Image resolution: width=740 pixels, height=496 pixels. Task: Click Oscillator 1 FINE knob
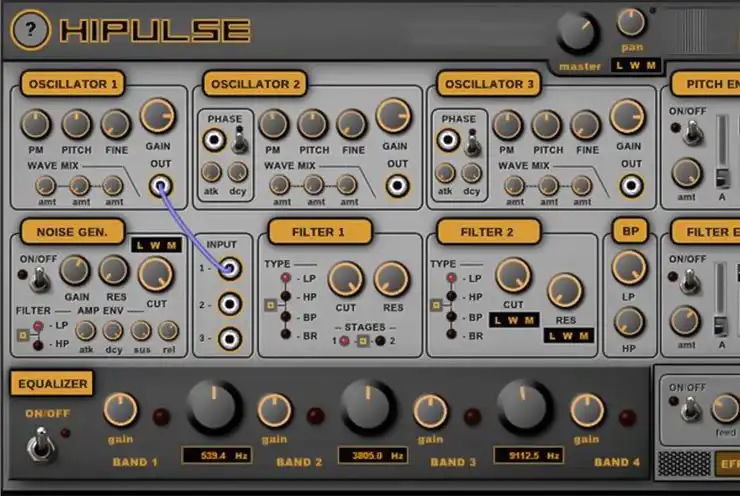116,125
